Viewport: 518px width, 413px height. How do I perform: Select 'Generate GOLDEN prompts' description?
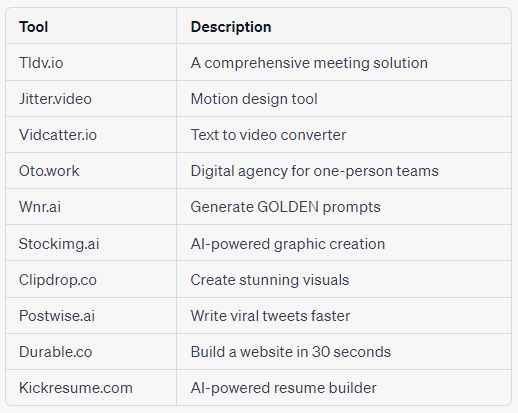pos(286,207)
